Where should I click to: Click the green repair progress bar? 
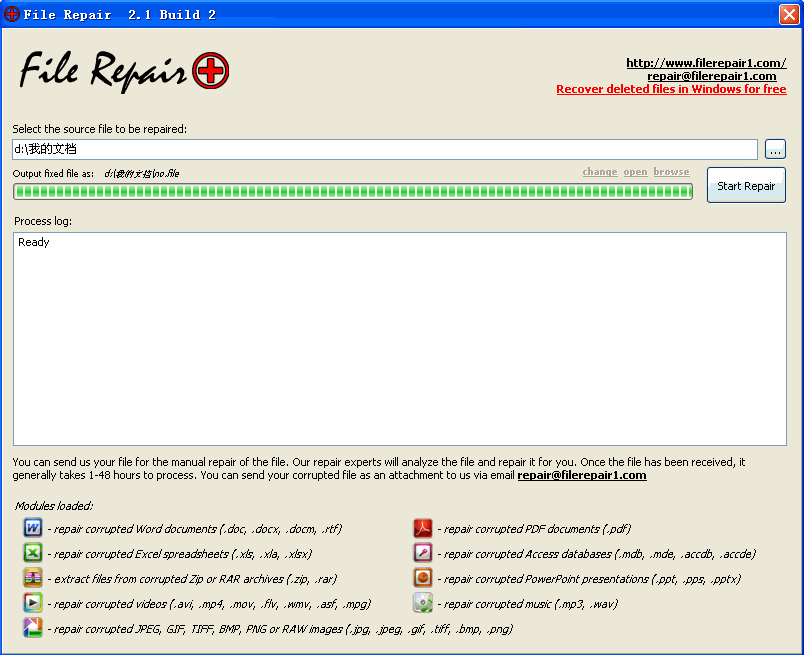353,191
